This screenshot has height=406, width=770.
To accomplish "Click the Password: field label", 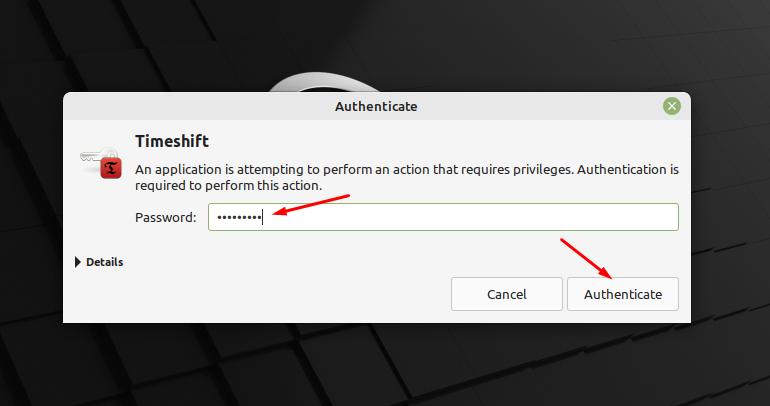I will pos(165,217).
